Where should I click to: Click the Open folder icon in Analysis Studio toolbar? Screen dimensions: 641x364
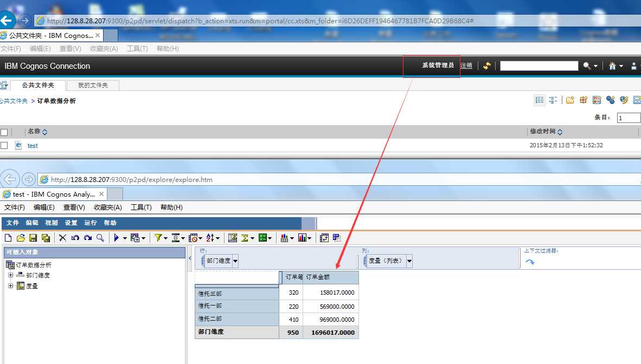pyautogui.click(x=21, y=238)
